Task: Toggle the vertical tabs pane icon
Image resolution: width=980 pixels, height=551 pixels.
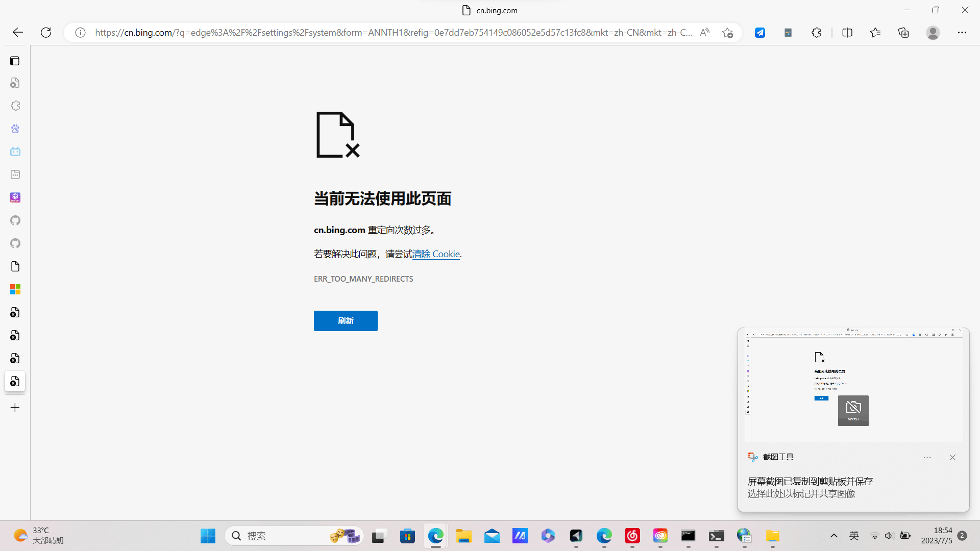Action: 15,61
